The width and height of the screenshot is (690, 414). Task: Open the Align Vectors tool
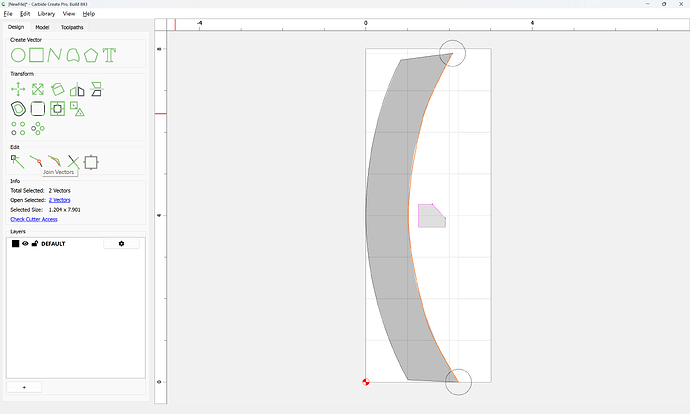[x=96, y=89]
